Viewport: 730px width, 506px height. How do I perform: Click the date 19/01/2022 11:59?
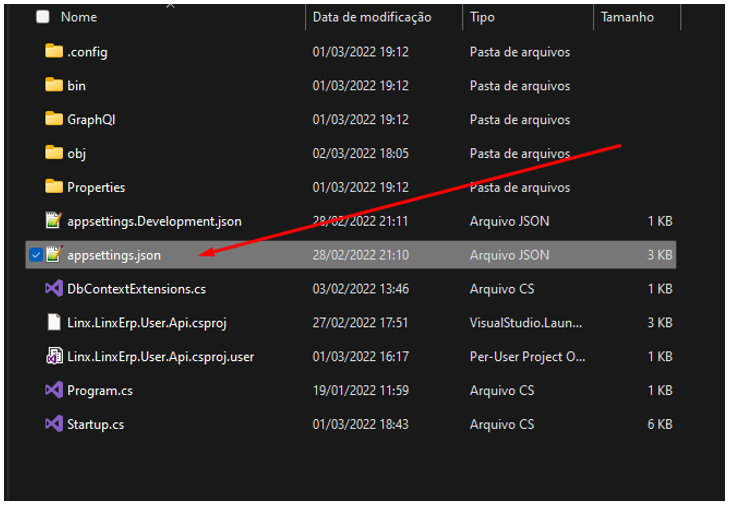[361, 390]
